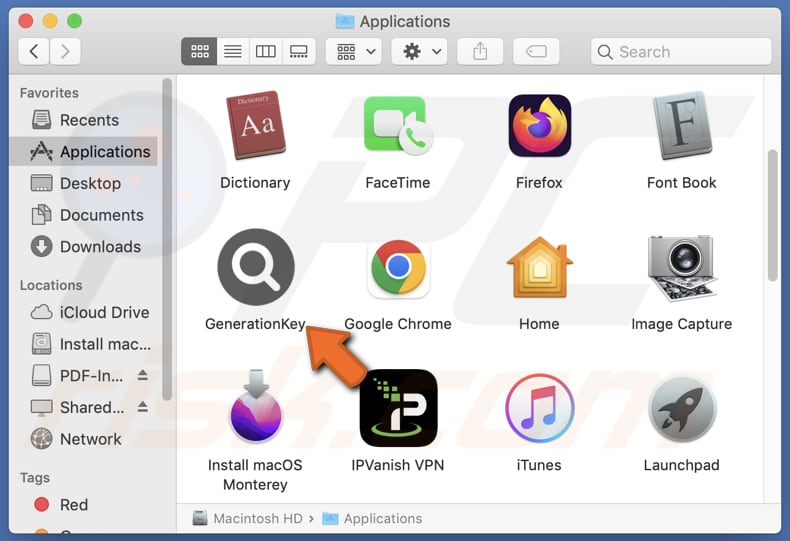Open the group-by dropdown
The image size is (790, 541).
tap(354, 51)
